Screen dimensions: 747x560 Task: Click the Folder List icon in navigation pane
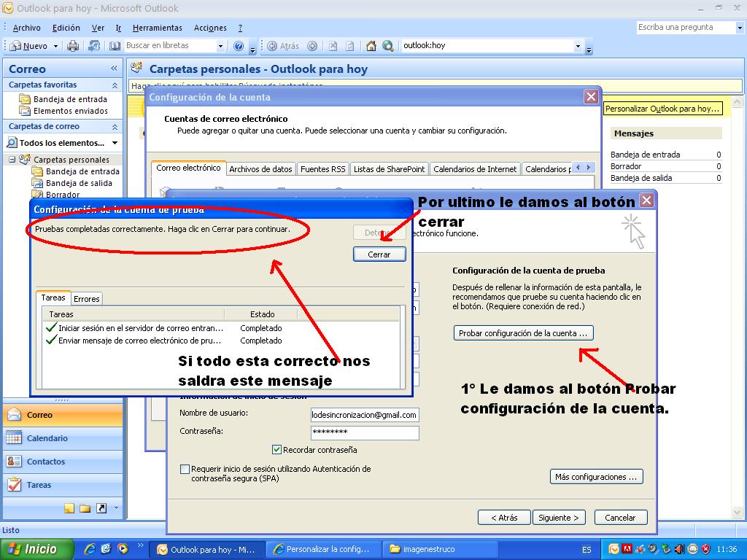tap(85, 508)
